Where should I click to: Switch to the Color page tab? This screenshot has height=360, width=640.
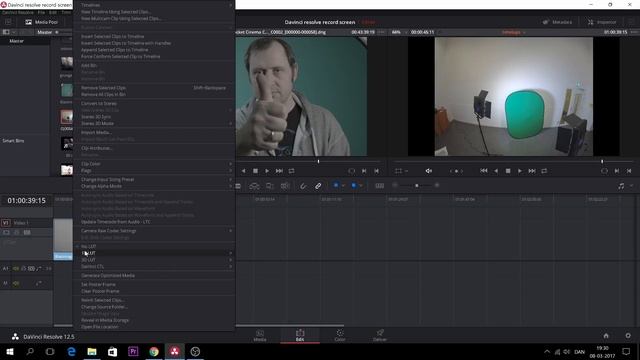click(x=340, y=336)
